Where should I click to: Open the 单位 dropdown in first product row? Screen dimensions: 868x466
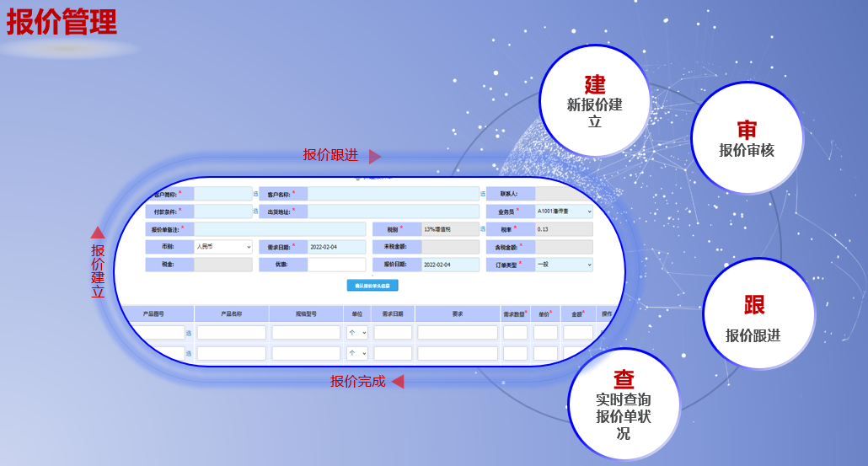click(357, 333)
